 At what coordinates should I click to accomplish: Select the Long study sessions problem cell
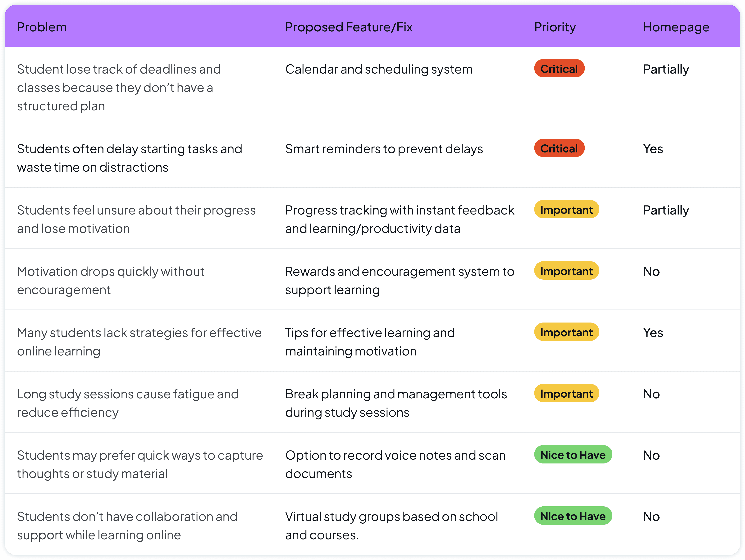pos(128,403)
